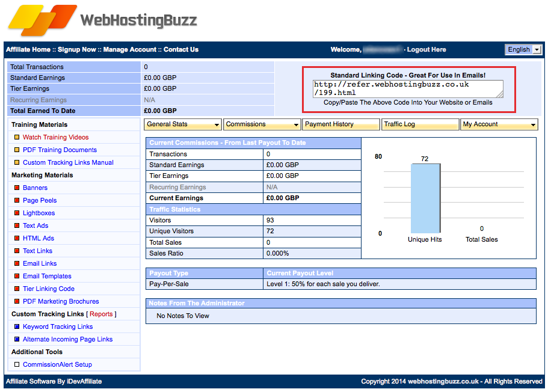
Task: Click the blue bullet beside Alternate Incoming Page Links
Action: 17,339
